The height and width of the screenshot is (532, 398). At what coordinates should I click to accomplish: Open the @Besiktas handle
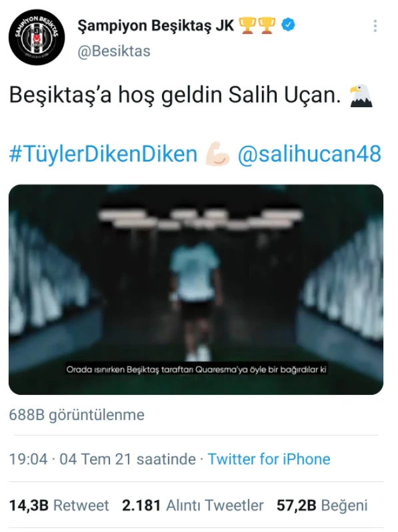point(114,51)
